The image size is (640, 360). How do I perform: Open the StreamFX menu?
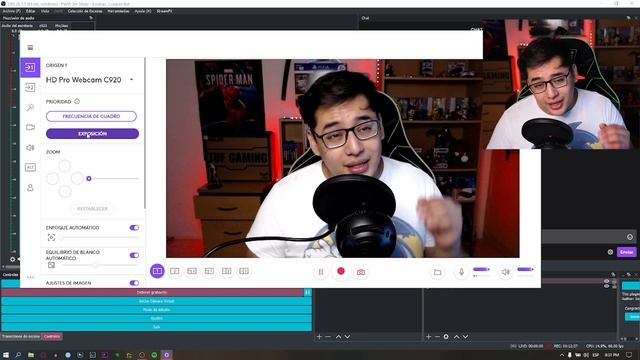coord(164,11)
